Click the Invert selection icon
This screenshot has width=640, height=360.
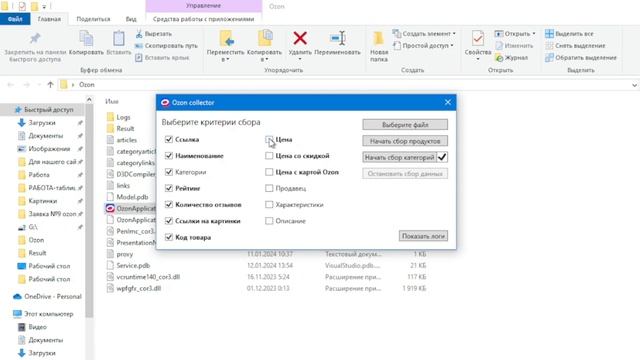tap(549, 58)
